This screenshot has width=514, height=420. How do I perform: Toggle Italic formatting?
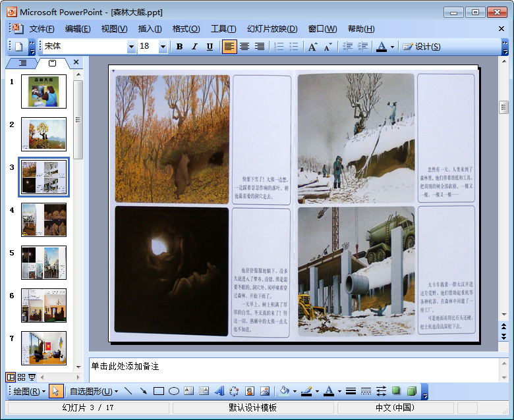tap(194, 47)
